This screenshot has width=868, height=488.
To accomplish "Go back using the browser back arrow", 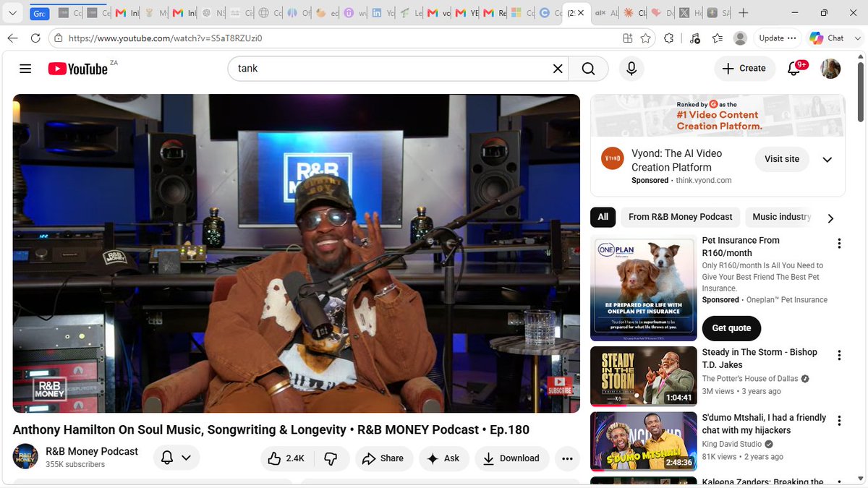I will click(12, 38).
